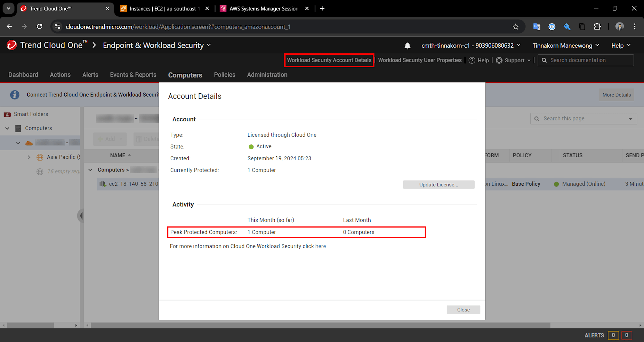Viewport: 644px width, 342px height.
Task: Click the browser back arrow
Action: click(9, 27)
